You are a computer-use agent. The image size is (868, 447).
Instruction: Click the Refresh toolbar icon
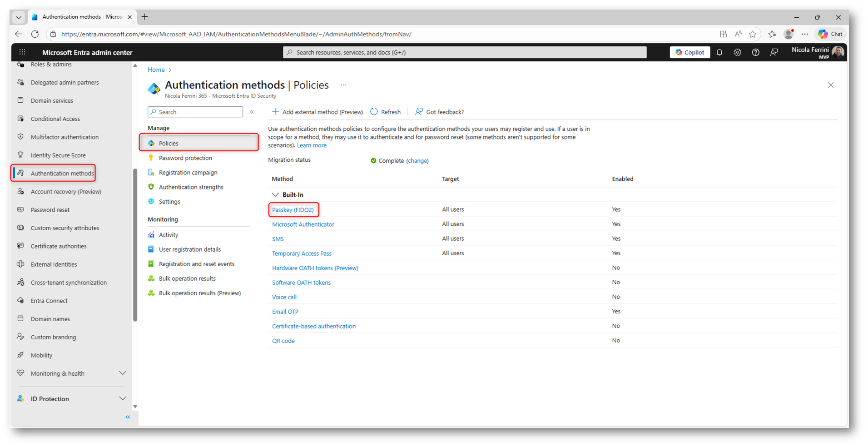pos(374,112)
